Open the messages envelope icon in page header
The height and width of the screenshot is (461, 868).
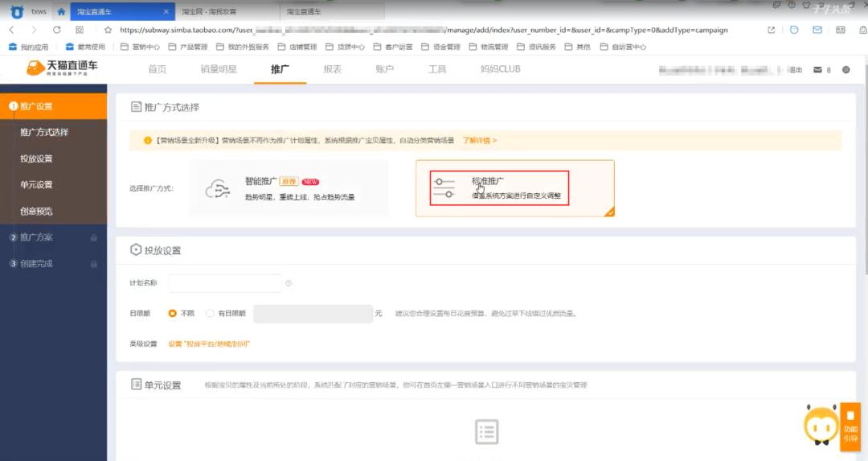click(x=817, y=70)
